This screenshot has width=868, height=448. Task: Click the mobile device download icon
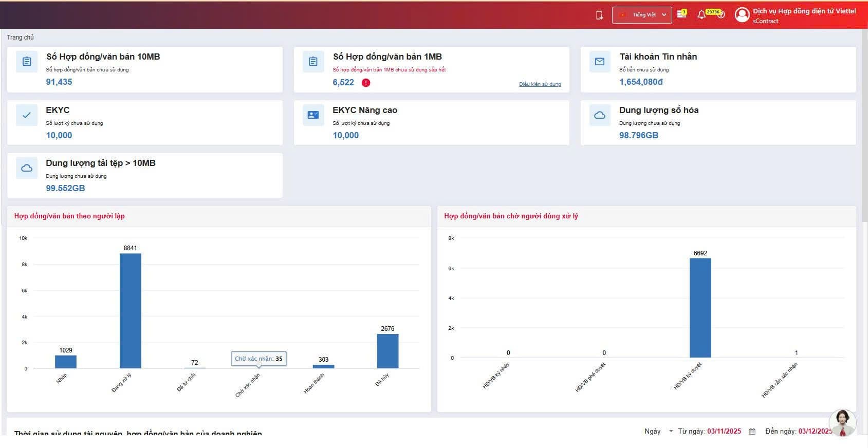click(599, 15)
